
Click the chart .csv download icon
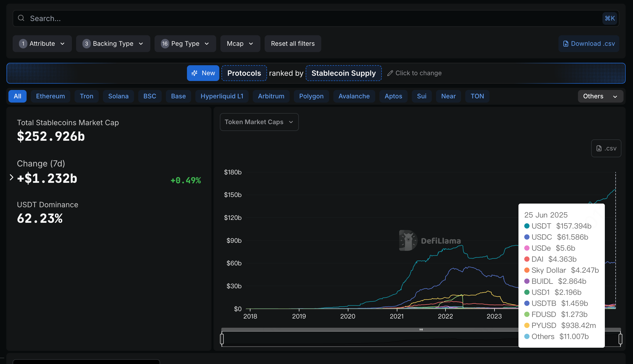point(599,148)
